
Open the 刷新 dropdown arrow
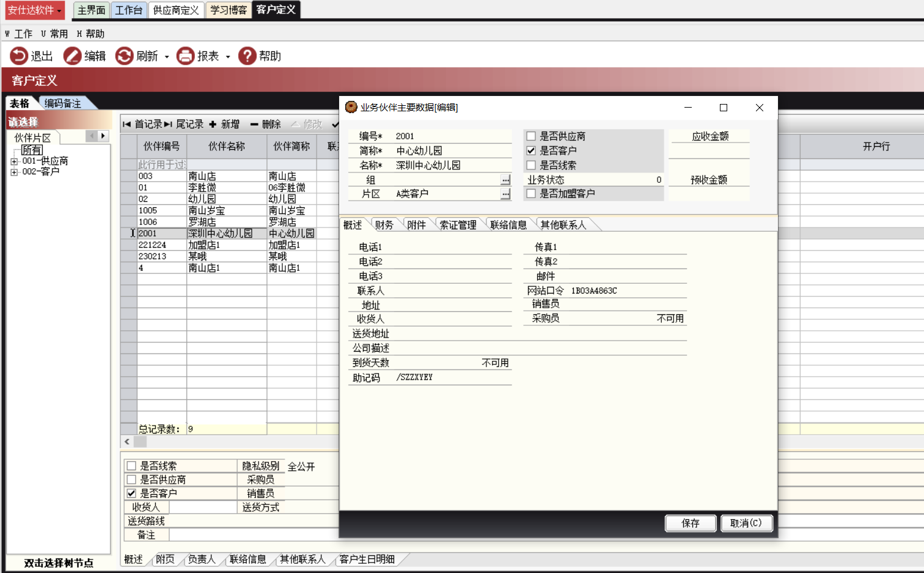pyautogui.click(x=167, y=57)
